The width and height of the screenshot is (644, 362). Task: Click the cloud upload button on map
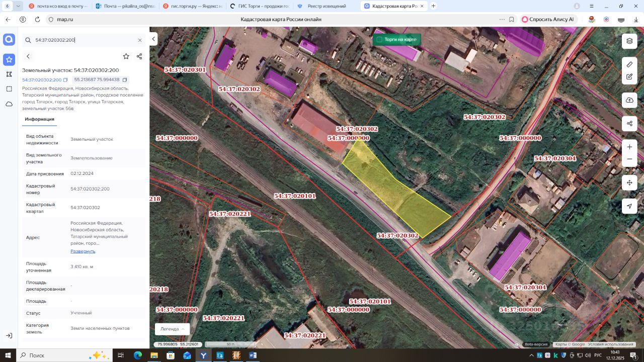pos(629,100)
